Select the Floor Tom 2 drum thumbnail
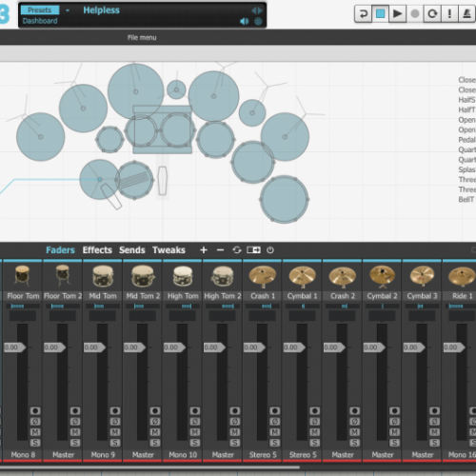The width and height of the screenshot is (476, 476). tap(63, 276)
